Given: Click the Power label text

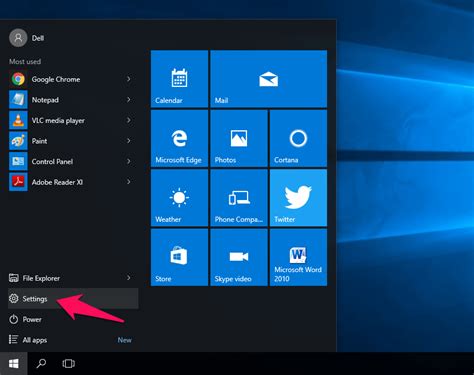Looking at the screenshot, I should click(x=32, y=319).
